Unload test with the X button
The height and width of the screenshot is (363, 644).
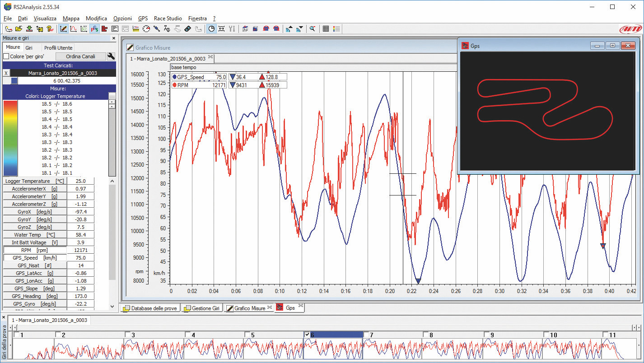pos(6,73)
